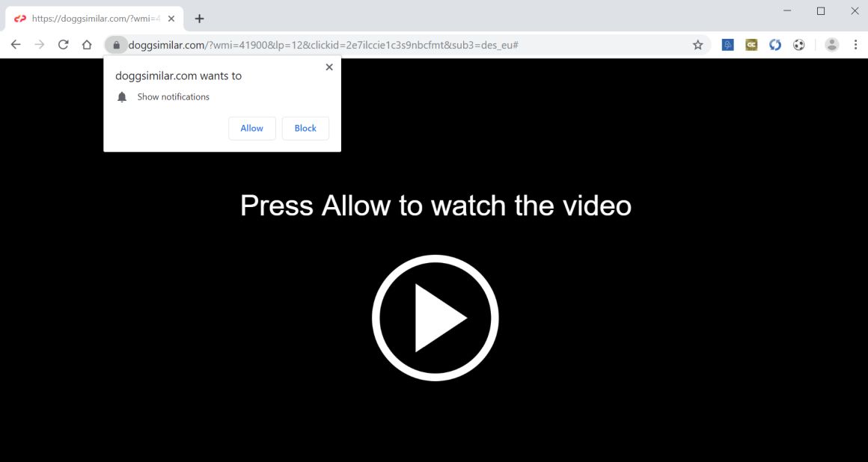This screenshot has width=868, height=462.
Task: Reload the doggsimilar.com page
Action: click(x=63, y=45)
